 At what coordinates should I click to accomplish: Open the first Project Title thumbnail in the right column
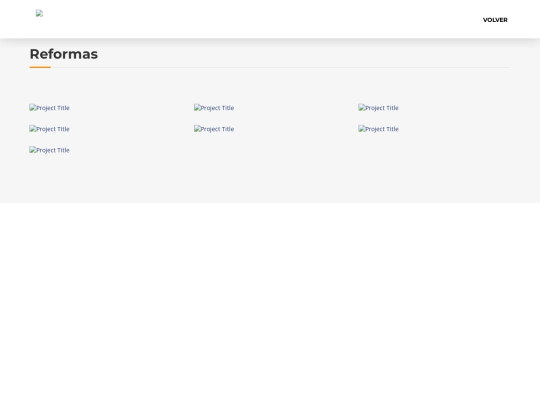click(x=378, y=108)
